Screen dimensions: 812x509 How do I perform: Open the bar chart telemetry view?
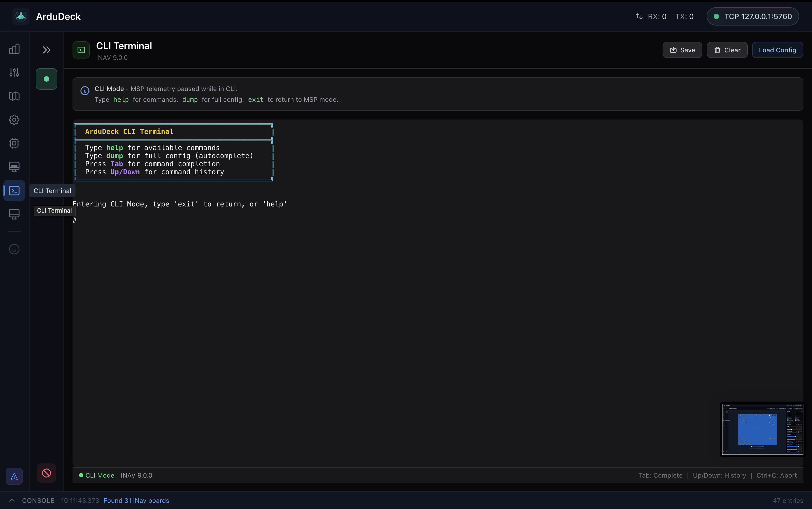(14, 49)
